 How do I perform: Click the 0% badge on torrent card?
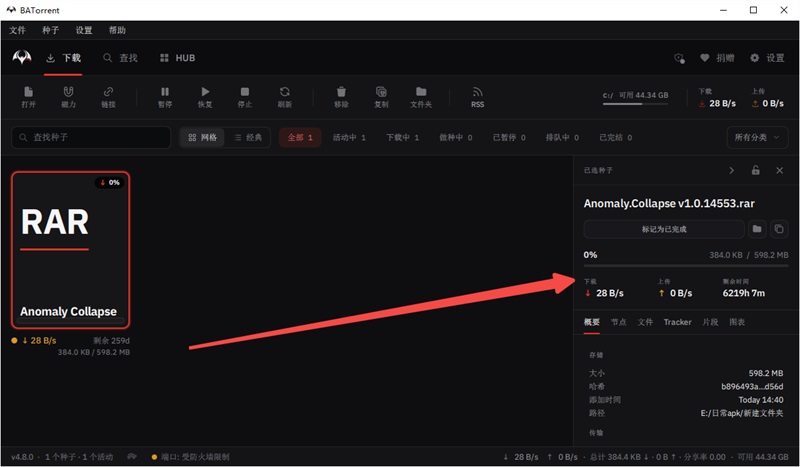tap(110, 182)
